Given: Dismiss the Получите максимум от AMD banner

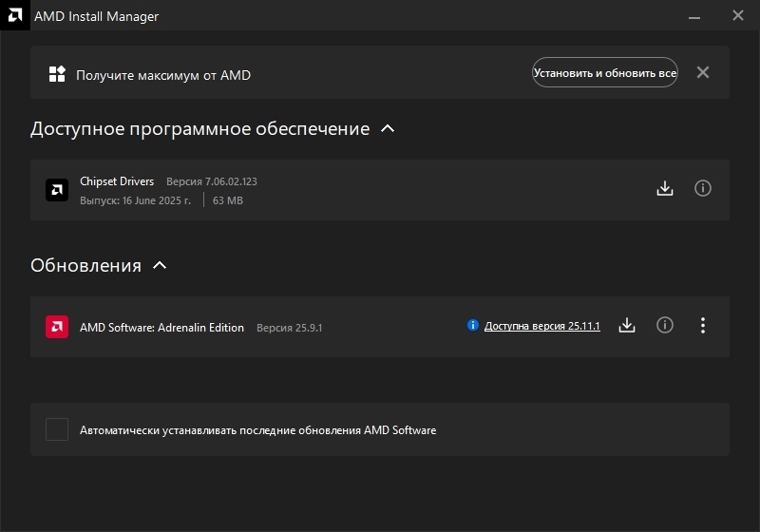Looking at the screenshot, I should [x=703, y=72].
